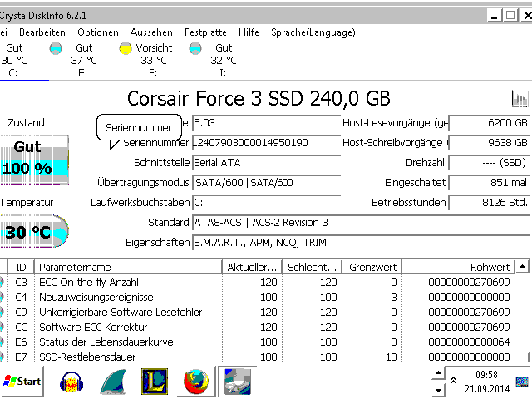Open the Bearbeiten menu
Image resolution: width=532 pixels, height=399 pixels.
coord(42,32)
